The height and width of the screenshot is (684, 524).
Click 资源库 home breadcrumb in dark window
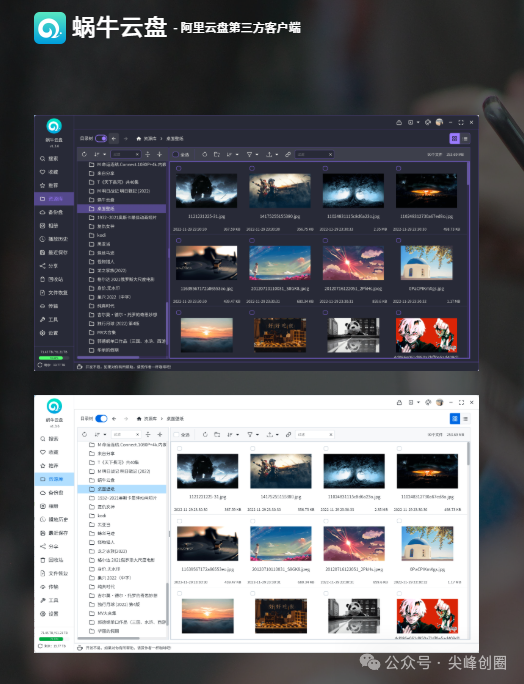click(x=146, y=139)
